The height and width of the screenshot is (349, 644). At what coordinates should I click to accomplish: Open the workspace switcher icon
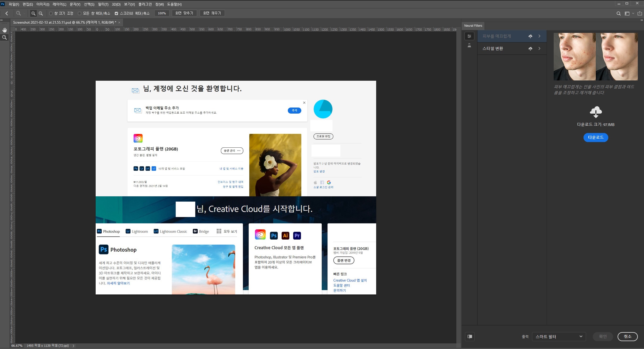(x=627, y=13)
